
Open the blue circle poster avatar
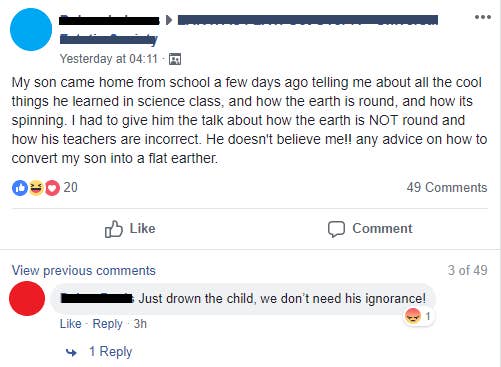pos(31,29)
